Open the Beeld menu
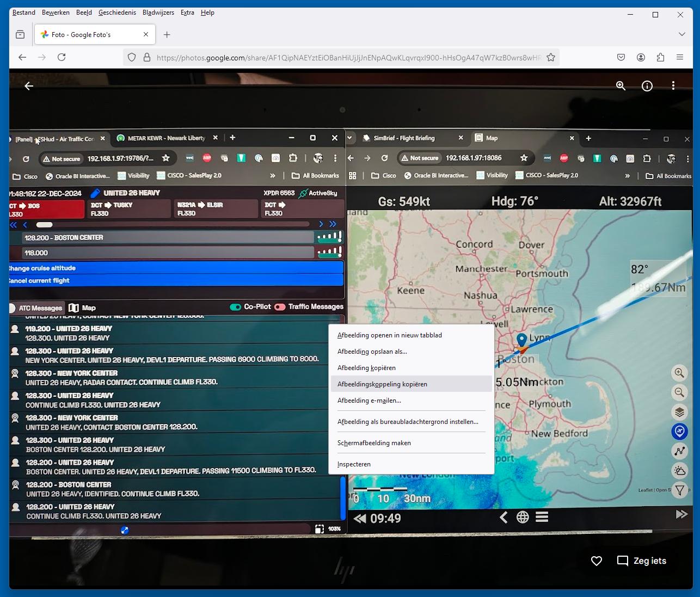This screenshot has width=700, height=597. tap(84, 13)
